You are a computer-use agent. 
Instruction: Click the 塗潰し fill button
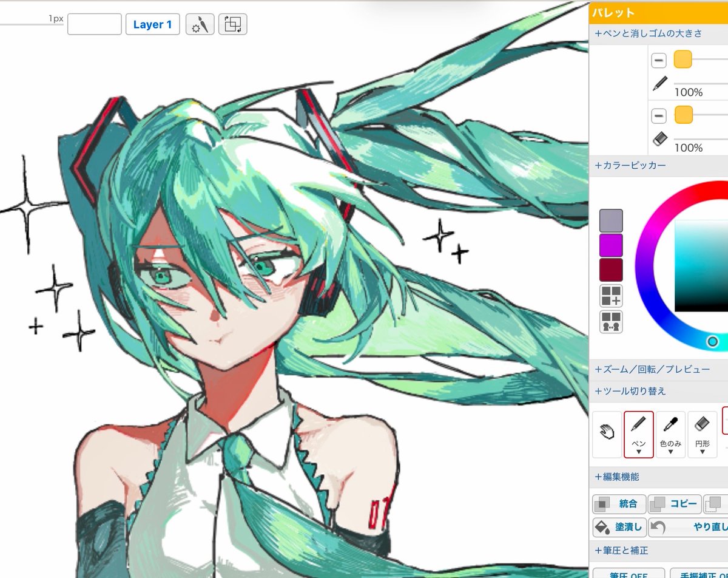619,527
